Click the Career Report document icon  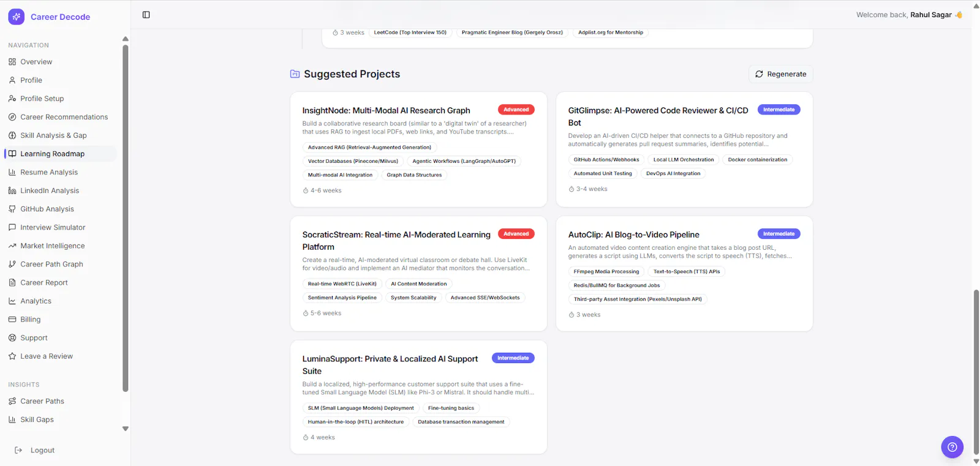click(12, 282)
